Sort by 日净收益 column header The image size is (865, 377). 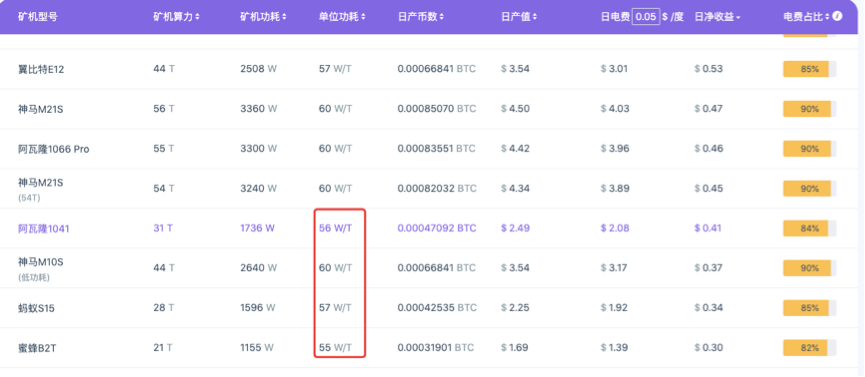tap(717, 17)
